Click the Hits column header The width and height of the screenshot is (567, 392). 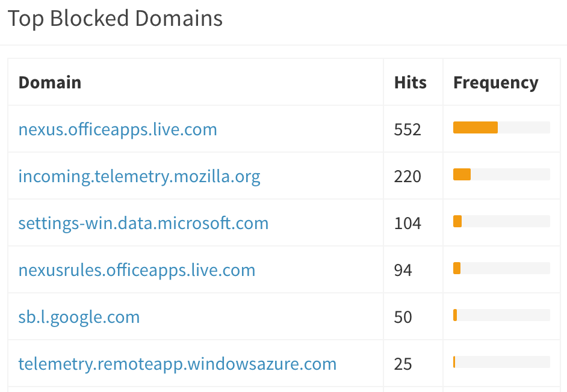coord(410,82)
